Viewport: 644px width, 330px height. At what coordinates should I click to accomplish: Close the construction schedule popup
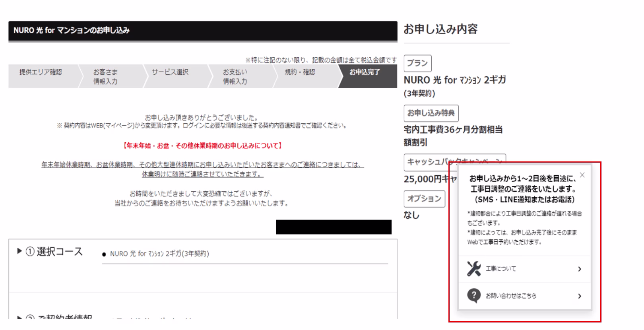[582, 175]
